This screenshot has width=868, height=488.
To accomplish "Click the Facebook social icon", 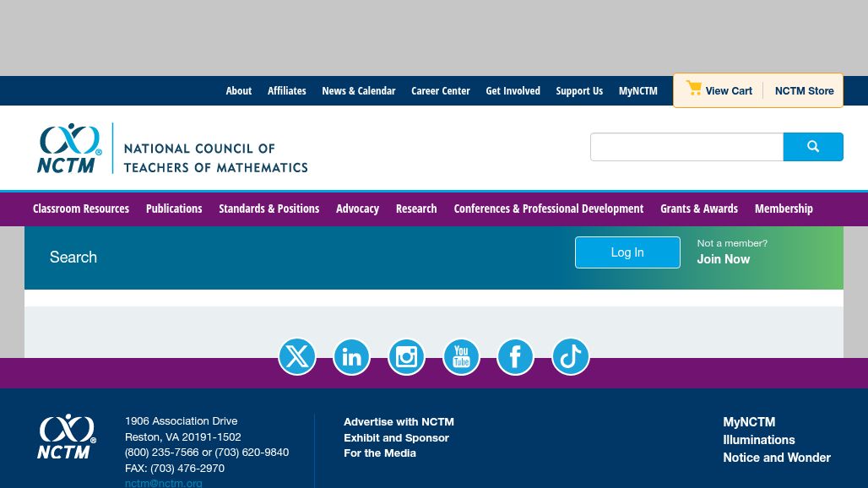I will click(x=515, y=357).
